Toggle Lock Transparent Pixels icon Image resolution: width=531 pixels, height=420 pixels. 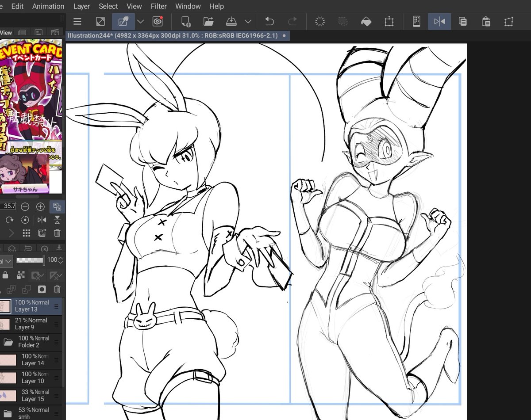point(20,275)
